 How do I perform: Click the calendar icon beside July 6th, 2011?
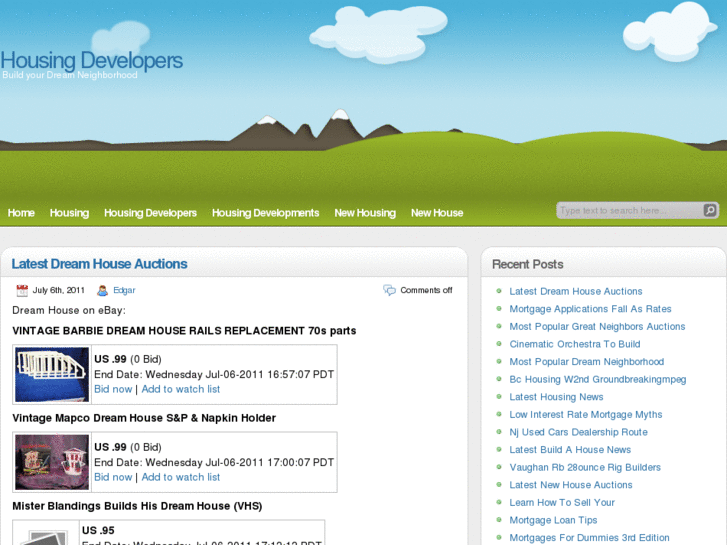point(22,290)
